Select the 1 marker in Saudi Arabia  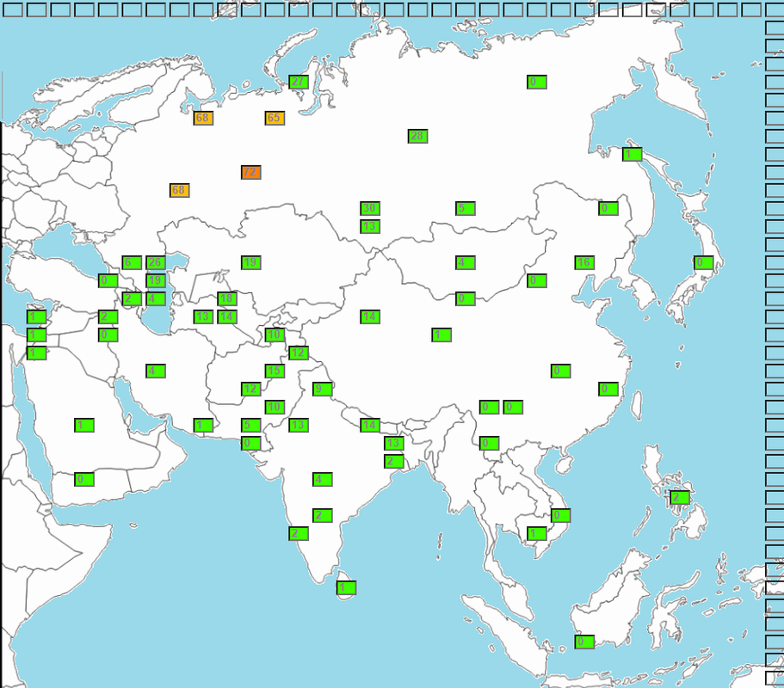[84, 425]
